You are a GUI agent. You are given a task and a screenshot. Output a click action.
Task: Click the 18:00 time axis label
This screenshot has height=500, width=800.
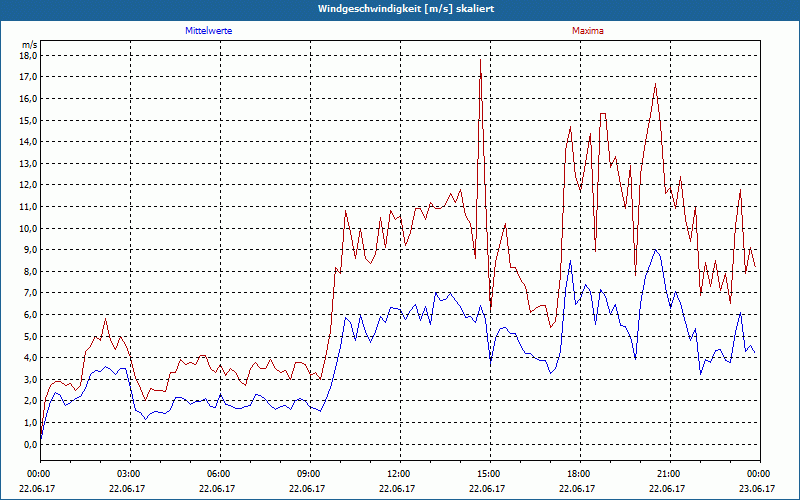click(x=581, y=474)
